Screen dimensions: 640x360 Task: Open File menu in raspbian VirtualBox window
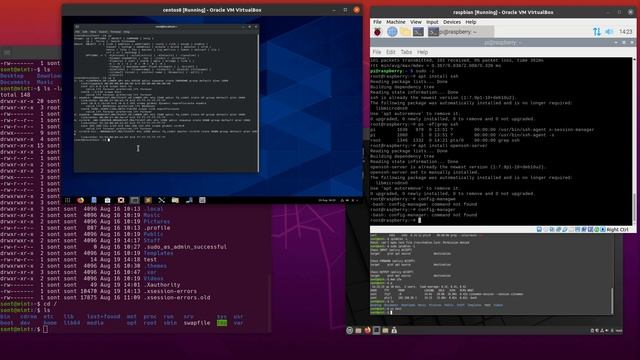377,22
